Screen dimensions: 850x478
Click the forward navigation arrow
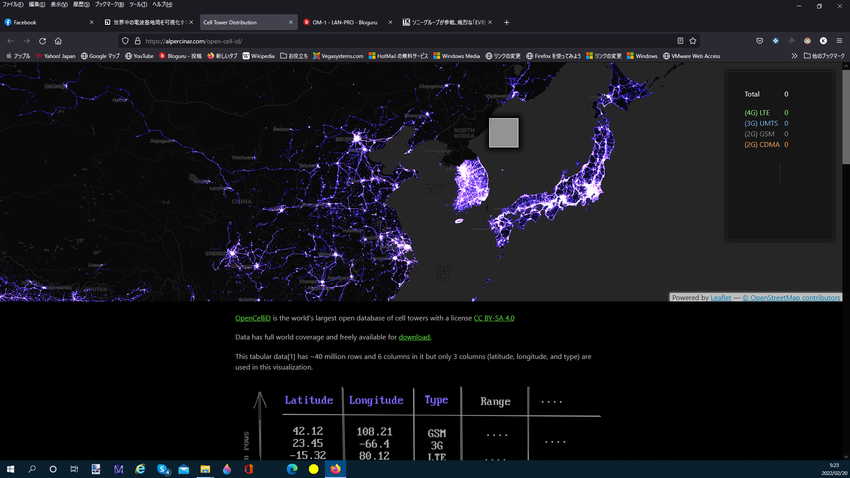point(27,41)
